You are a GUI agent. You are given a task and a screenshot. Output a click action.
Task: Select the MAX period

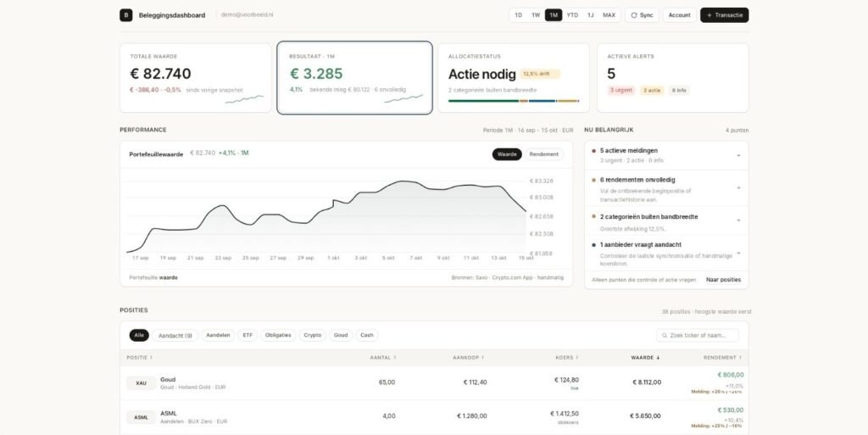click(x=609, y=15)
